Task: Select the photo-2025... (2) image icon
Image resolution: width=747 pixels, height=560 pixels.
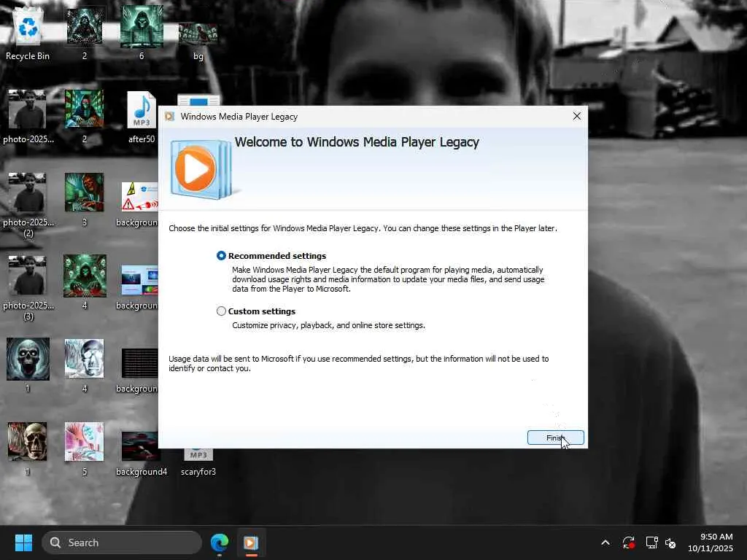Action: pyautogui.click(x=28, y=205)
